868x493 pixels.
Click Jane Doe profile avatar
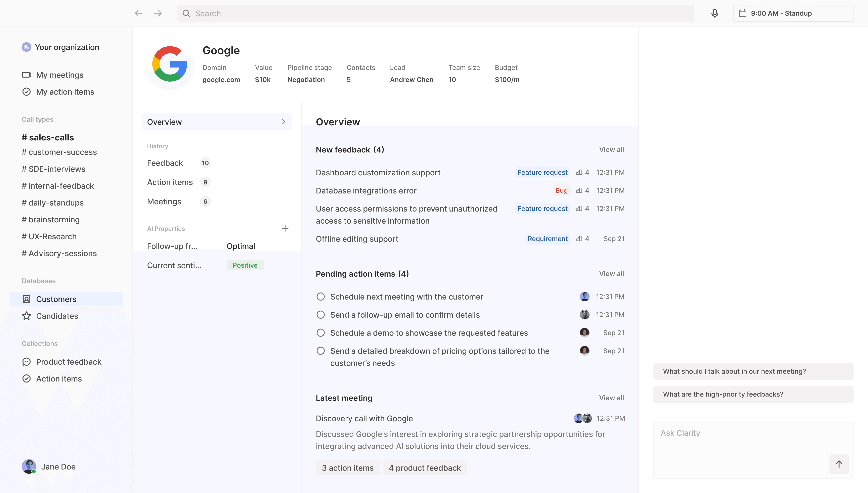pos(29,467)
